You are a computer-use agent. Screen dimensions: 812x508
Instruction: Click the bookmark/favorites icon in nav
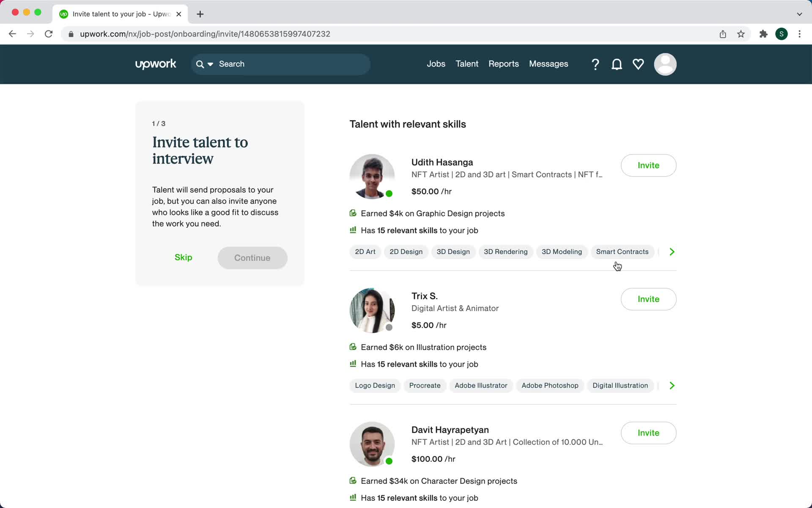(x=638, y=64)
